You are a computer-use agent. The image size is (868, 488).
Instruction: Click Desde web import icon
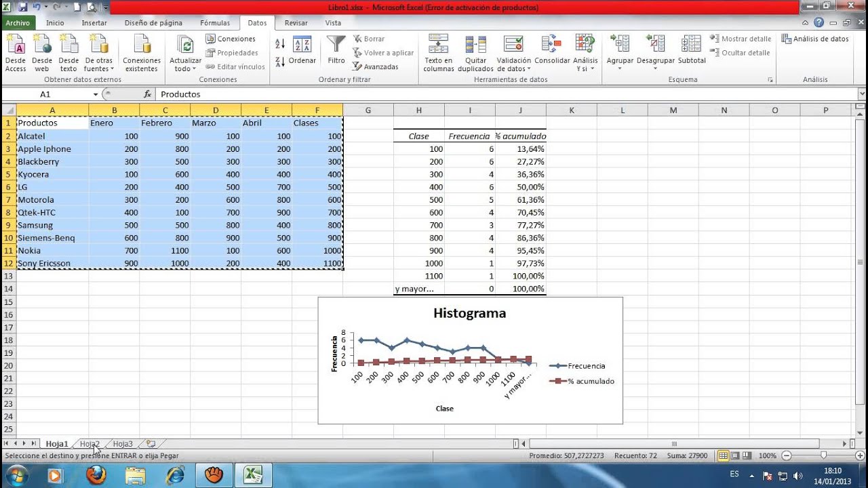point(42,45)
